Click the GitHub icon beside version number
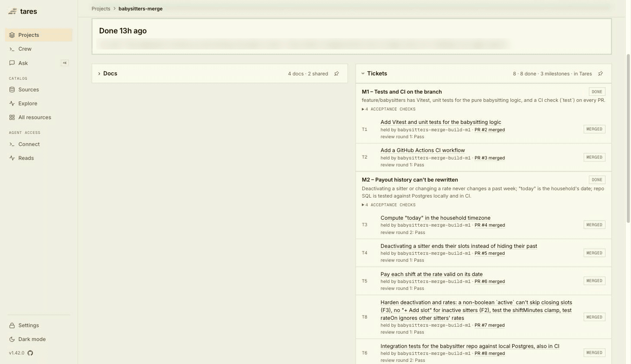 click(30, 353)
